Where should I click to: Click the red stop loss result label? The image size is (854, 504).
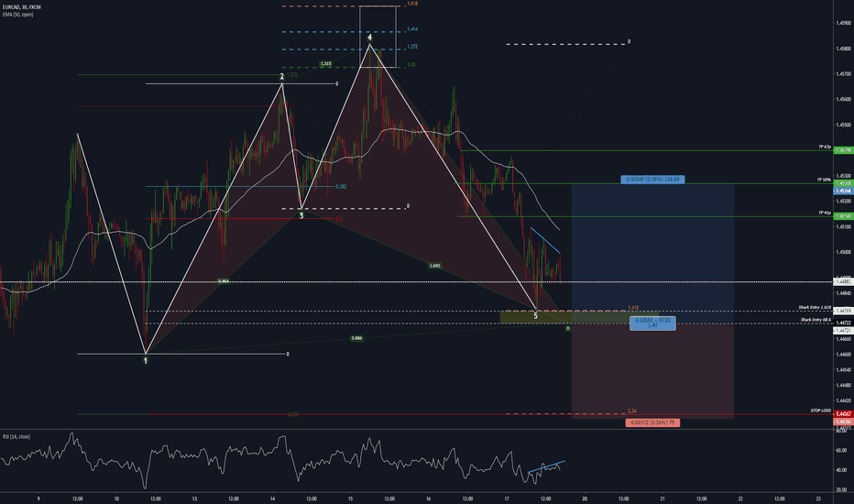(656, 422)
